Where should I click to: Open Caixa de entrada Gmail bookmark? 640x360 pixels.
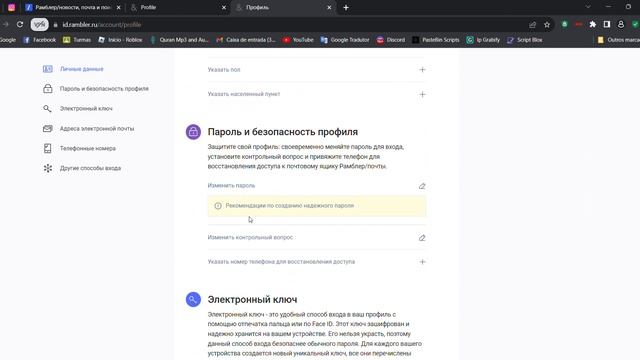[x=246, y=40]
